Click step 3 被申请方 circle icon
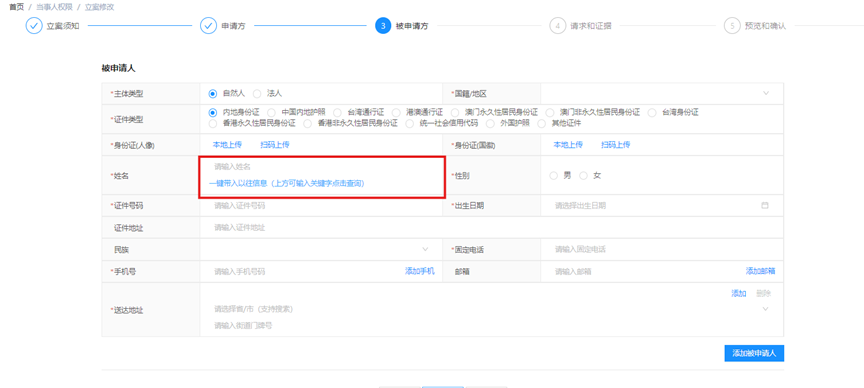 [383, 26]
